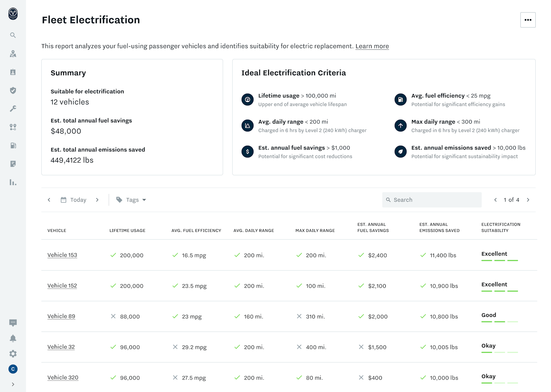Open the bar chart reports icon
Screen dimensions: 551x392
point(13,182)
